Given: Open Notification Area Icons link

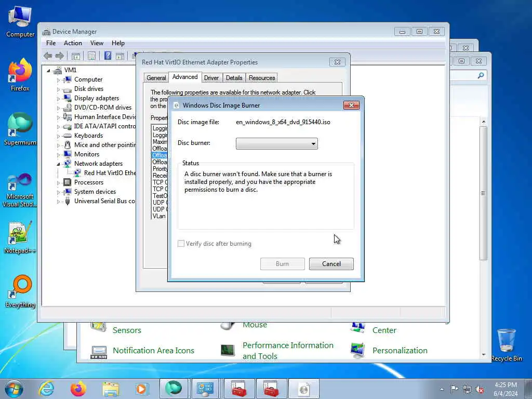Looking at the screenshot, I should point(153,351).
